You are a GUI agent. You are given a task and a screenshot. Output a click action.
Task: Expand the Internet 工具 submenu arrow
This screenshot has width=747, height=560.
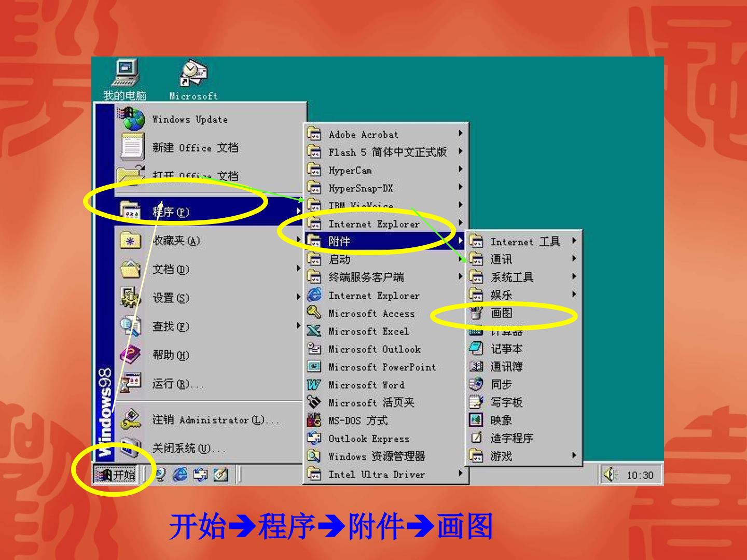point(574,241)
